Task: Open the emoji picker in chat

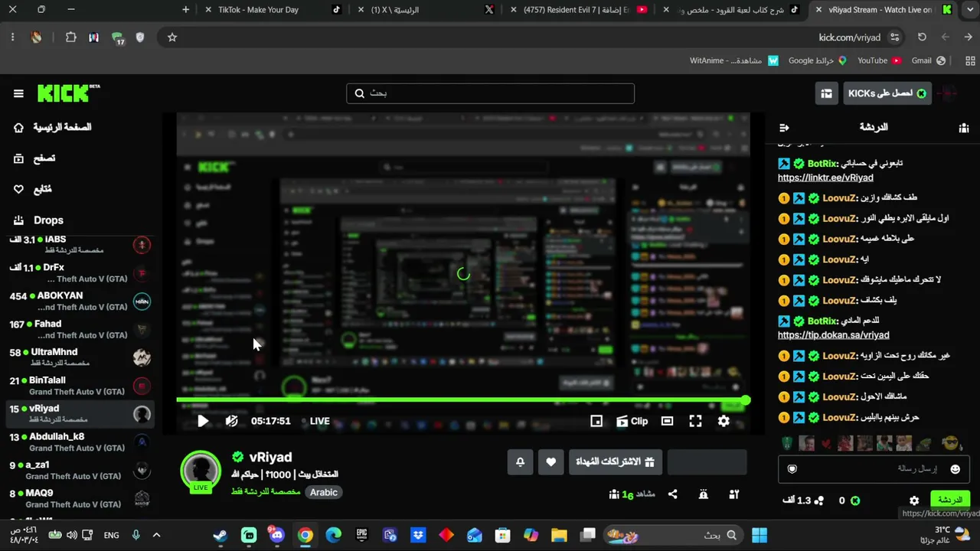Action: (x=955, y=469)
